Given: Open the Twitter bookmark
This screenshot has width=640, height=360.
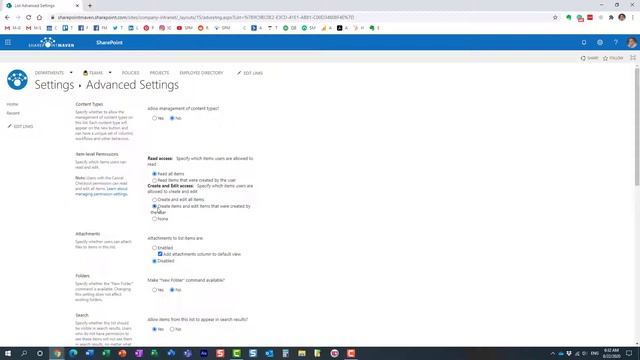Looking at the screenshot, I should pyautogui.click(x=118, y=28).
